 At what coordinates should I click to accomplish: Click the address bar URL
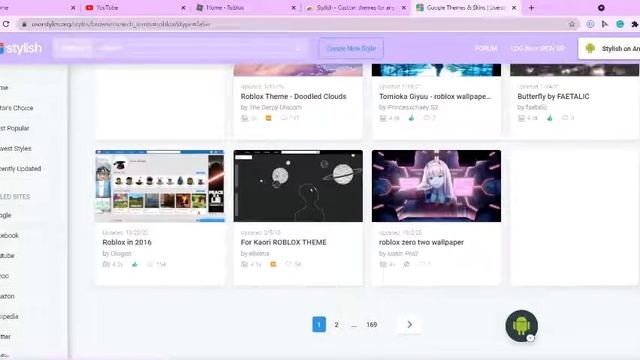121,24
